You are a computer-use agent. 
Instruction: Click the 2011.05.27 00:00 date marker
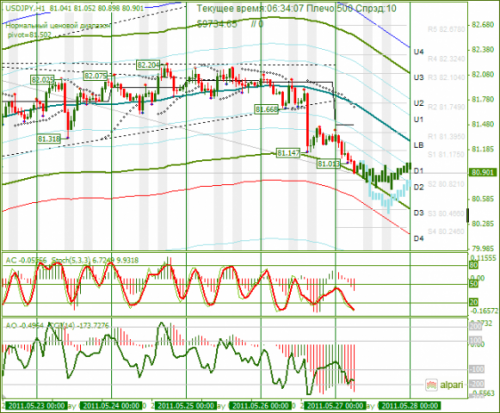tap(335, 406)
